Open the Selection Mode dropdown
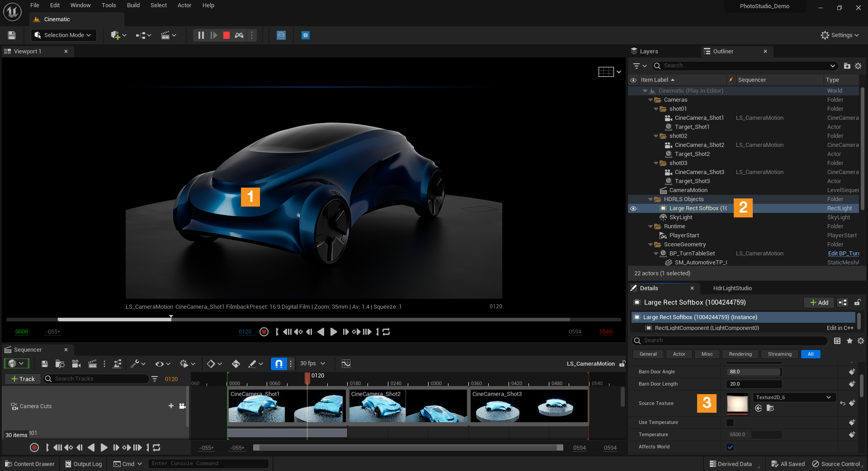This screenshot has height=471, width=868. click(x=64, y=35)
